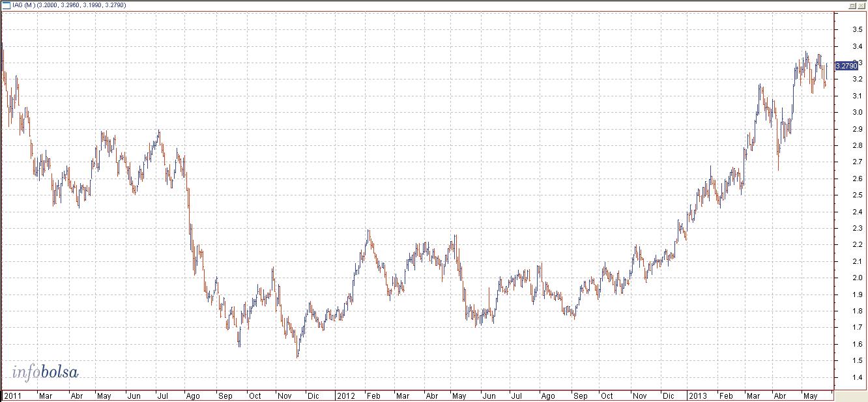This screenshot has height=402, width=868.
Task: Click the Feb label right after 2013
Action: click(727, 396)
